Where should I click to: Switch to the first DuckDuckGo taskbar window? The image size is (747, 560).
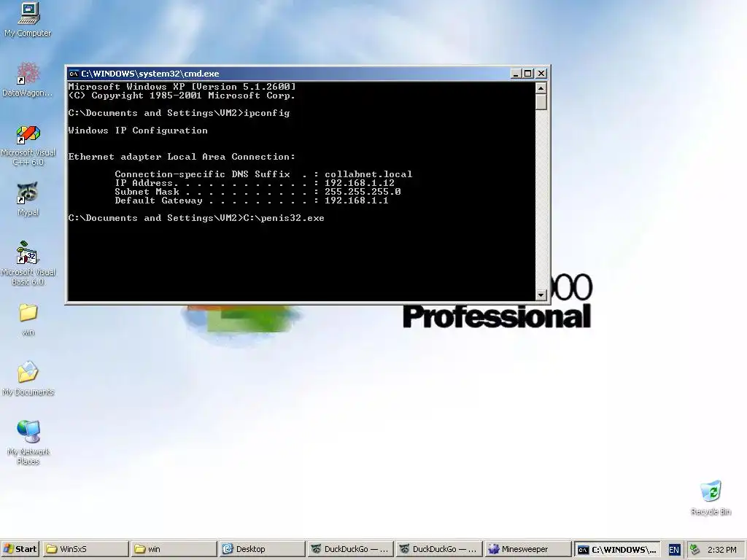350,549
